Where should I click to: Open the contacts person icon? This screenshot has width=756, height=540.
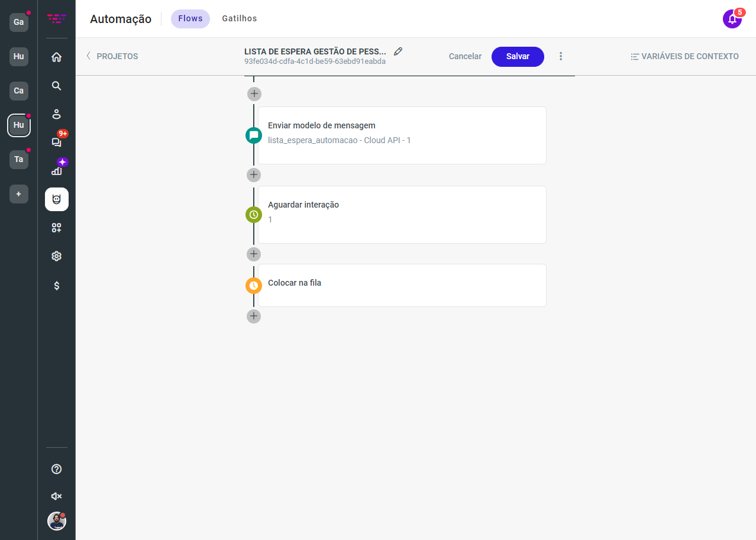(57, 114)
